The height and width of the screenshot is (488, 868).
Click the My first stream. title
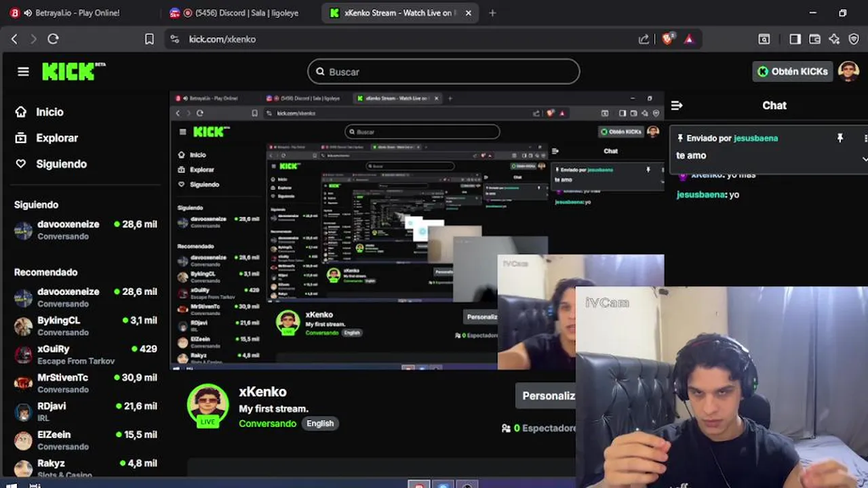click(x=273, y=409)
